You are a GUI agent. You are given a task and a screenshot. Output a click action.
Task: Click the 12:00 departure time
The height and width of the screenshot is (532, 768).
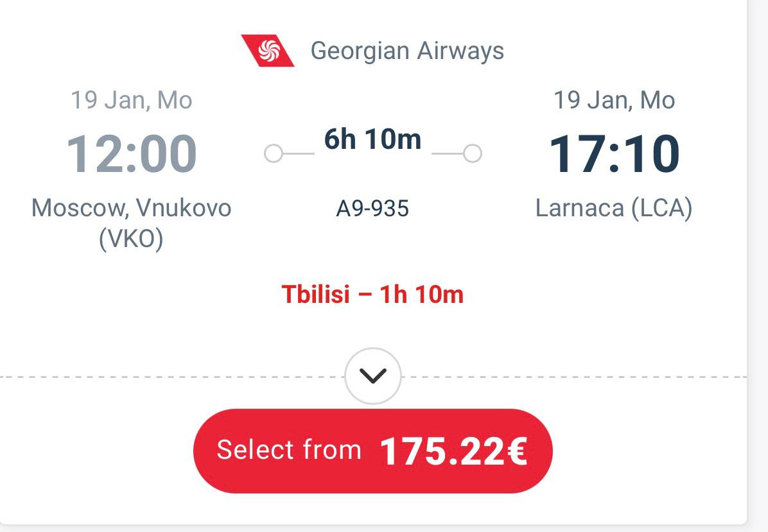tap(131, 154)
